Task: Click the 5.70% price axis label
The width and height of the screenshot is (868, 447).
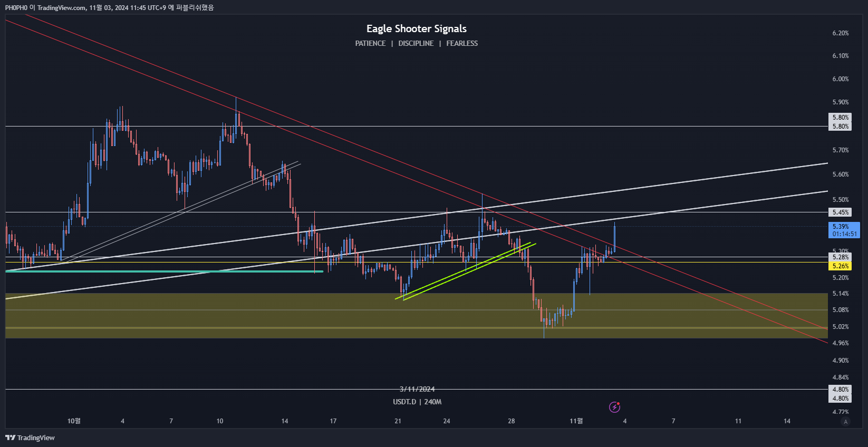Action: [841, 150]
